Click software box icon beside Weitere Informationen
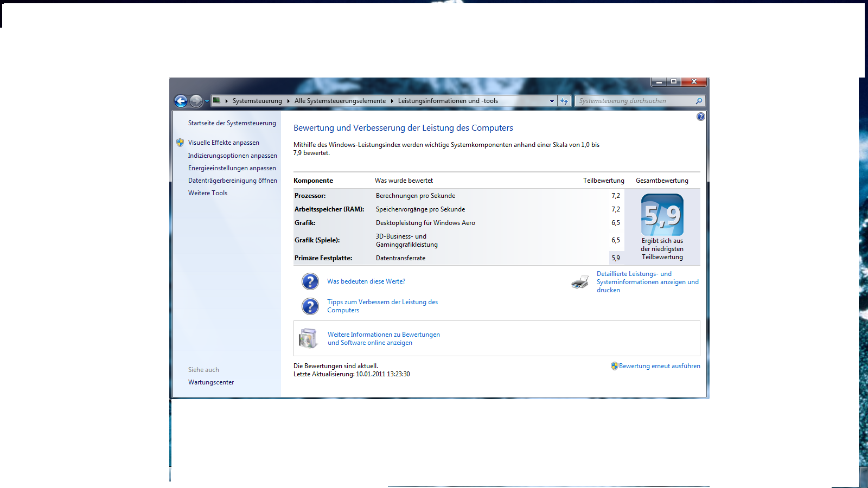 (309, 338)
